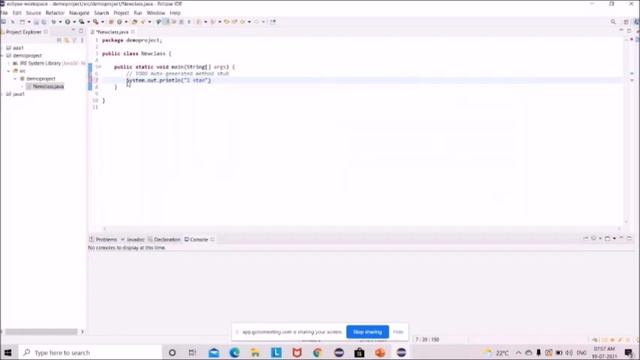Open the File menu
This screenshot has height=360, width=640.
[x=4, y=13]
